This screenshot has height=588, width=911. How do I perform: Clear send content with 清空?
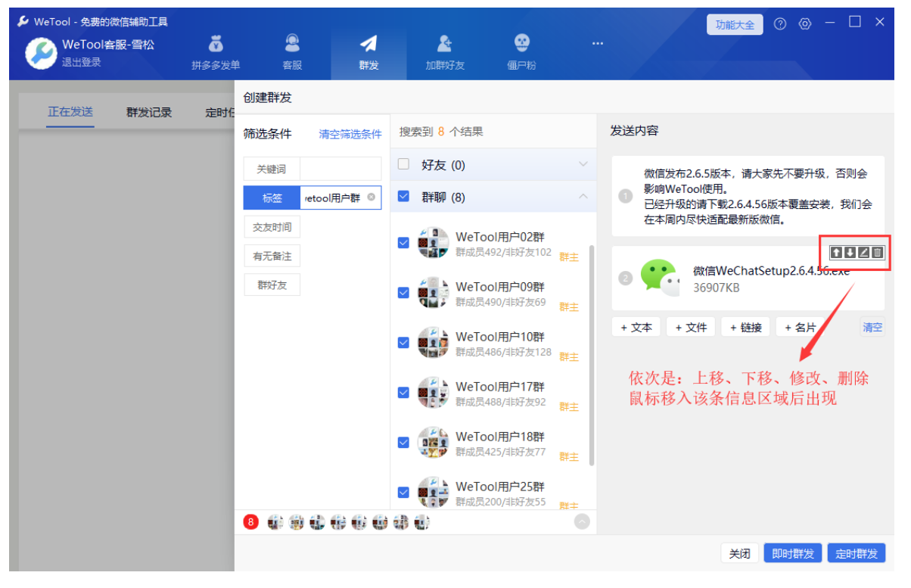(x=872, y=327)
